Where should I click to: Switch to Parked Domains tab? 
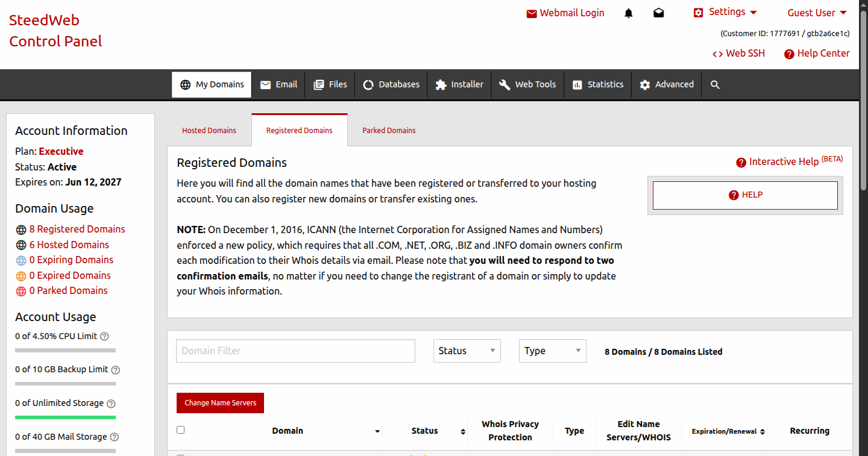coord(389,130)
